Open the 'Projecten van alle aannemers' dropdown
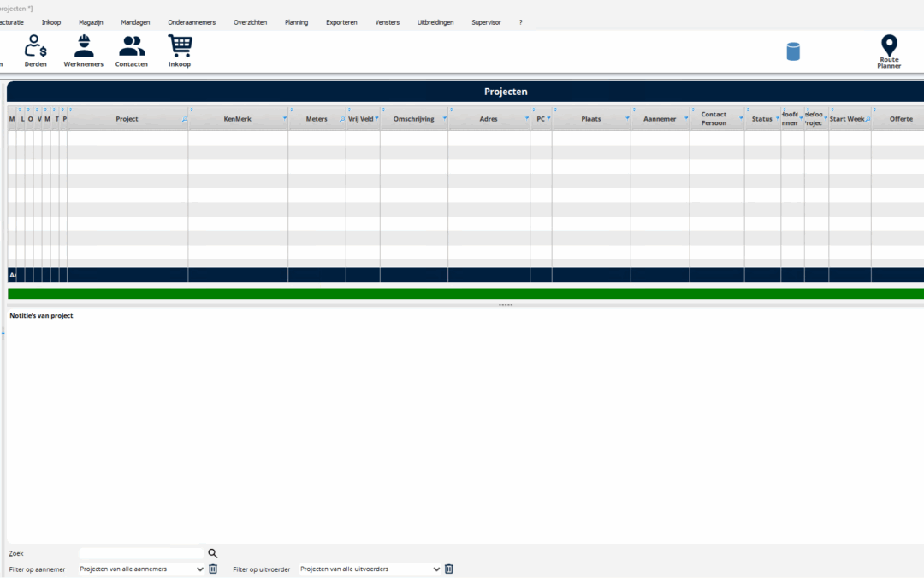This screenshot has height=578, width=924. (x=141, y=569)
